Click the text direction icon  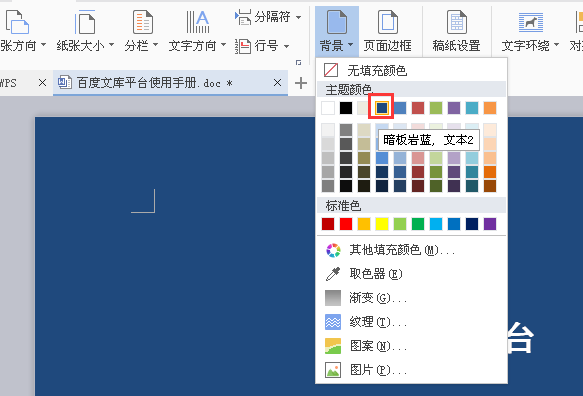tap(198, 22)
